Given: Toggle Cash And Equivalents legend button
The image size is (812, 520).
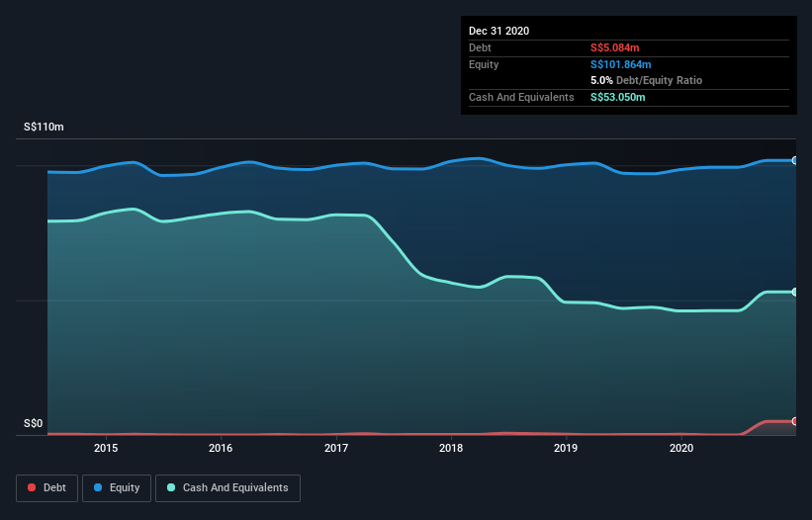Looking at the screenshot, I should 227,488.
